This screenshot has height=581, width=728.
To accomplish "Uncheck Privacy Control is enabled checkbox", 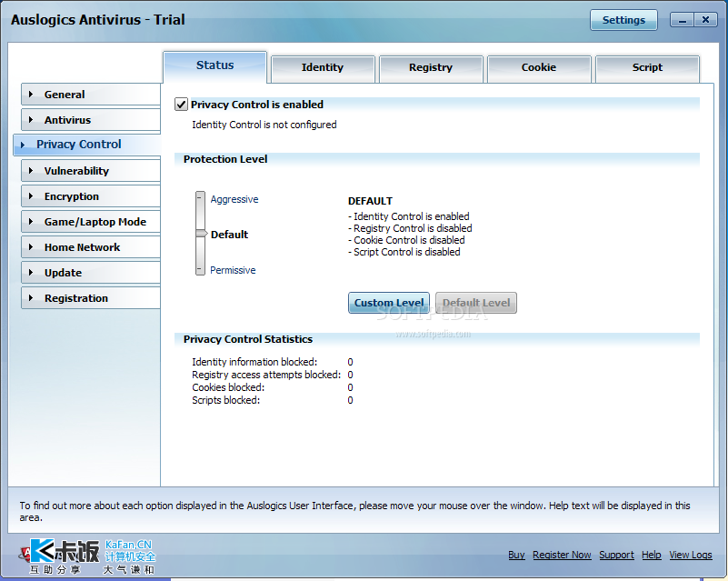I will 181,105.
